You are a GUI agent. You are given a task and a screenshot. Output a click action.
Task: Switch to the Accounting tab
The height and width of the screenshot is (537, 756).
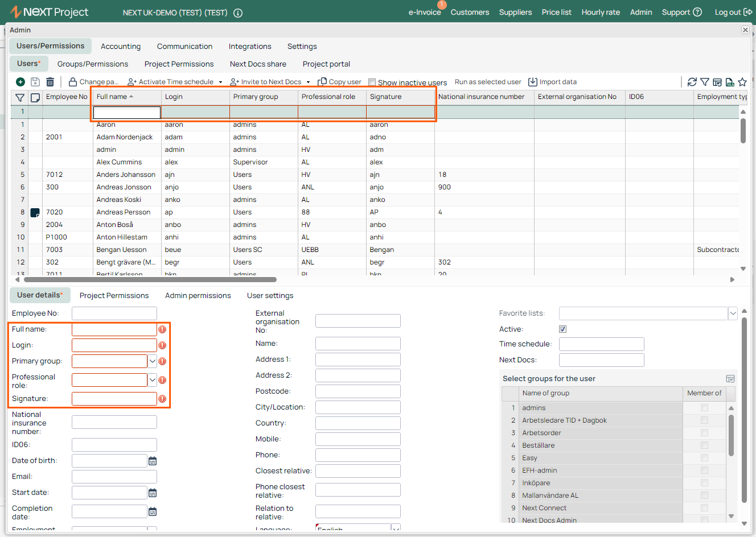121,47
